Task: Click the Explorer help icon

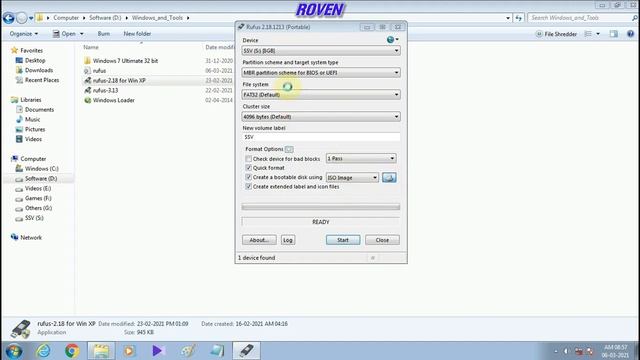Action: pos(631,34)
